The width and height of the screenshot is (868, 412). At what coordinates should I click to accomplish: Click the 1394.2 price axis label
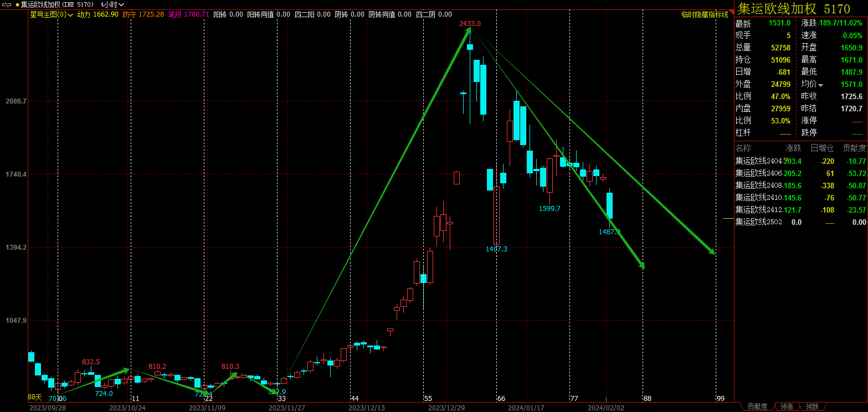[15, 248]
